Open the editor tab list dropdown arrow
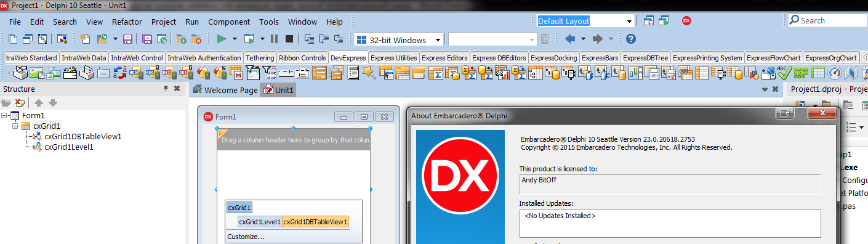The height and width of the screenshot is (244, 868). coord(765,89)
